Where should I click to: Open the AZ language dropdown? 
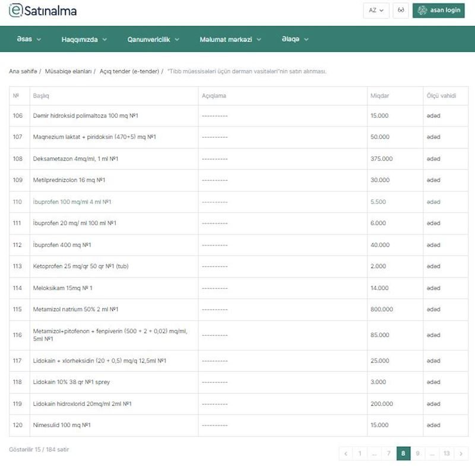[376, 11]
